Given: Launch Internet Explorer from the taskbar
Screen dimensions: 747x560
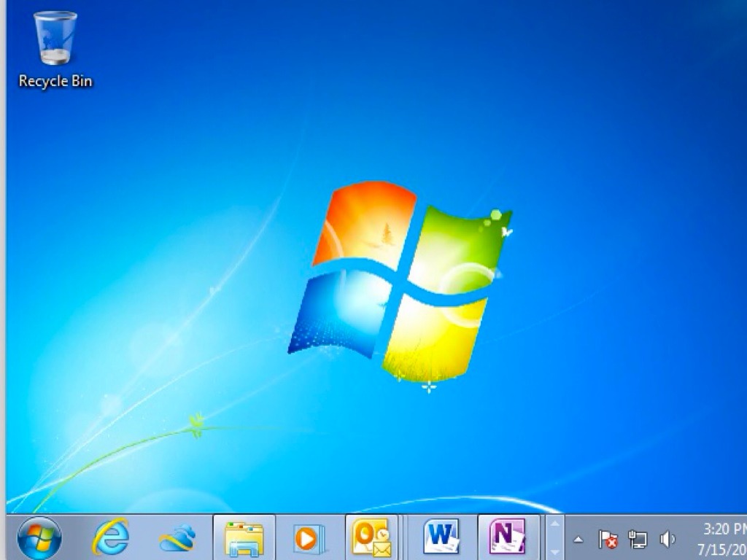Looking at the screenshot, I should pyautogui.click(x=110, y=538).
